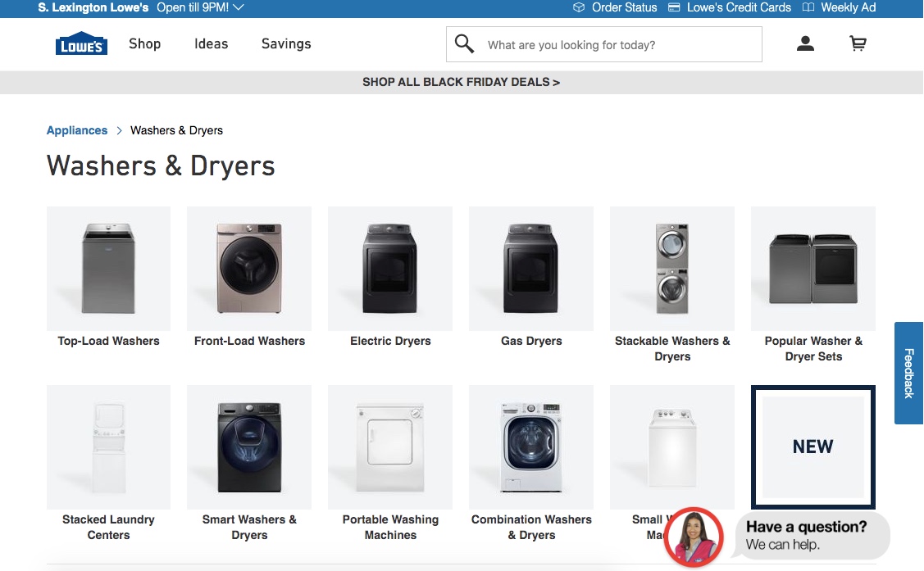924x571 pixels.
Task: Click the Lowe's logo
Action: 81,43
